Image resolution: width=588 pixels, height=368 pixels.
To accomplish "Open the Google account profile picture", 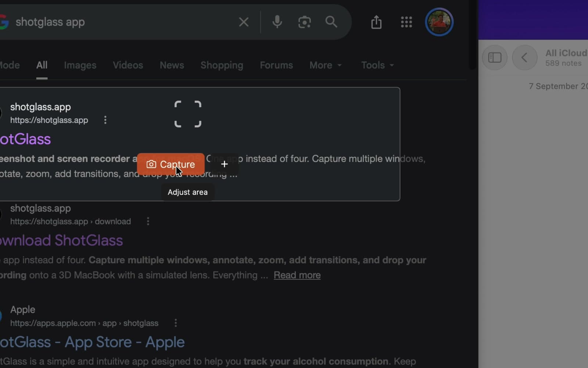I will (439, 22).
